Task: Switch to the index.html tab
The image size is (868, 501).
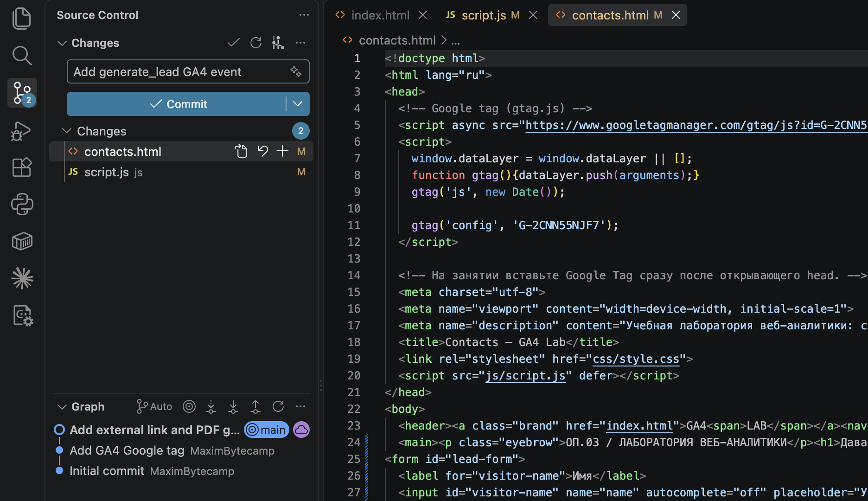Action: click(380, 15)
